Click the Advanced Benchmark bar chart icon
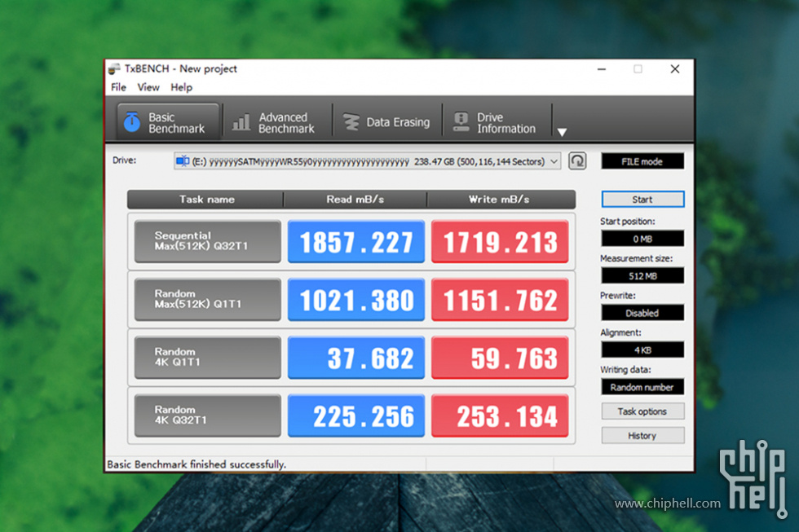Viewport: 799px width, 532px height. coord(241,122)
